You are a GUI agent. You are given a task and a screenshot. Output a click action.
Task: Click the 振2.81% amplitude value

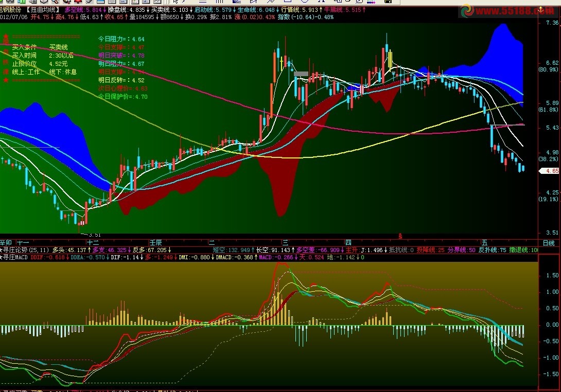point(221,17)
